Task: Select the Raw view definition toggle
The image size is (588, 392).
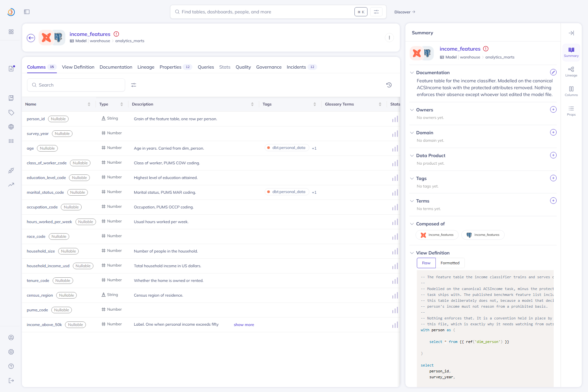Action: 426,263
